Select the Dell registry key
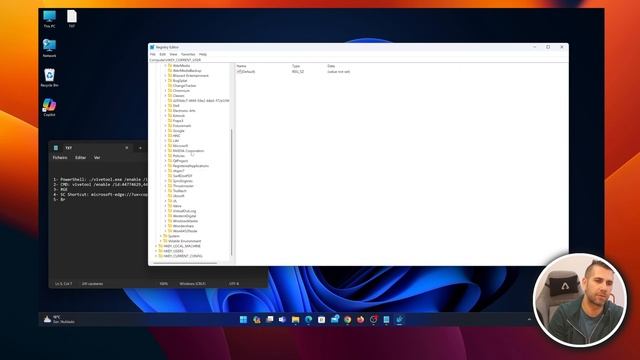The width and height of the screenshot is (640, 360). pos(176,106)
